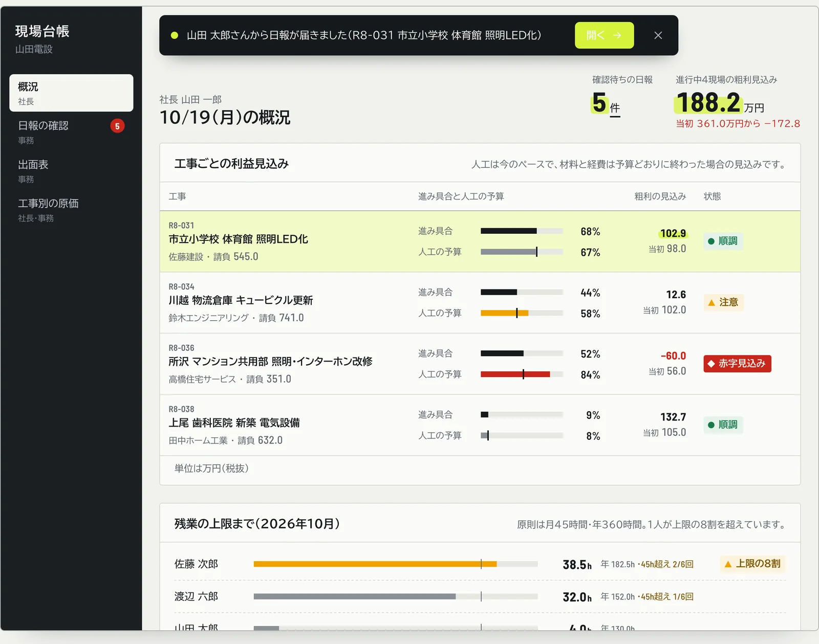Image resolution: width=819 pixels, height=644 pixels.
Task: Select the 上尾 歯科医院 新築 電気設備 title
Action: [x=234, y=423]
